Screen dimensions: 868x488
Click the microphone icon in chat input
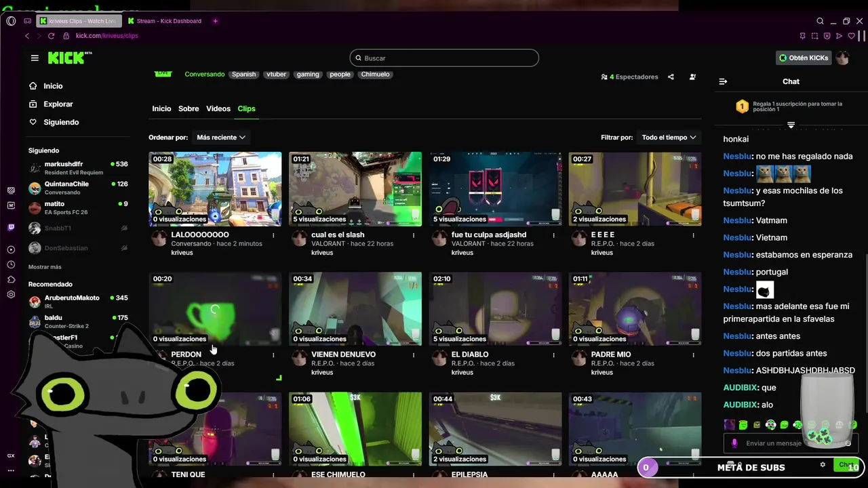(x=734, y=443)
